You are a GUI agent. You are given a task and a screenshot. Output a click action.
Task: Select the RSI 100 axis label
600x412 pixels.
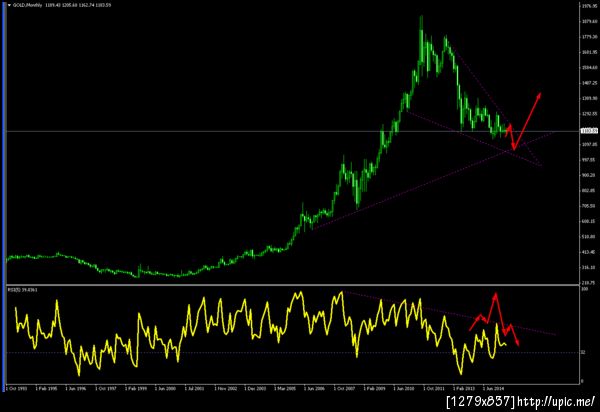(584, 289)
